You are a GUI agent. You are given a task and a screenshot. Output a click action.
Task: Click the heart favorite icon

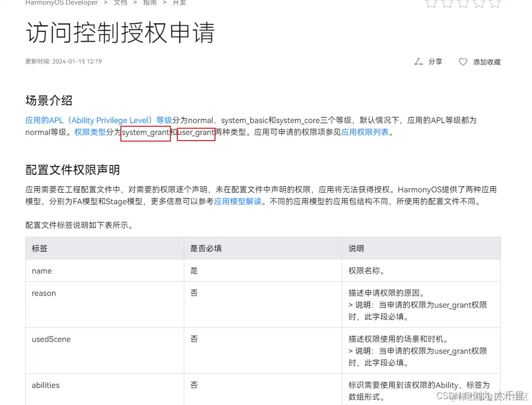463,62
